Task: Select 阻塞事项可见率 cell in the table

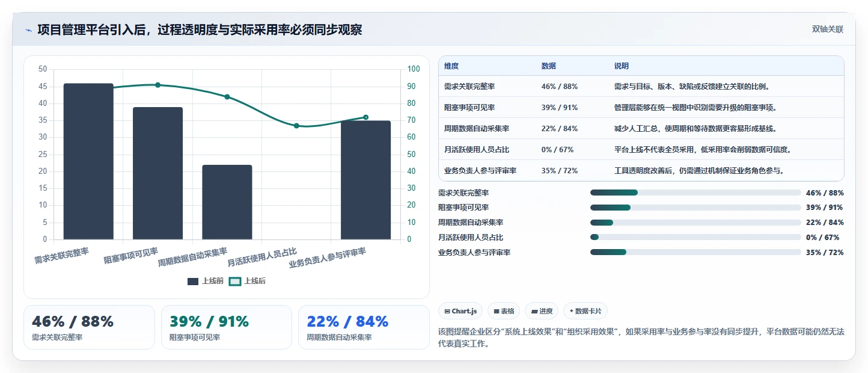Action: (469, 108)
